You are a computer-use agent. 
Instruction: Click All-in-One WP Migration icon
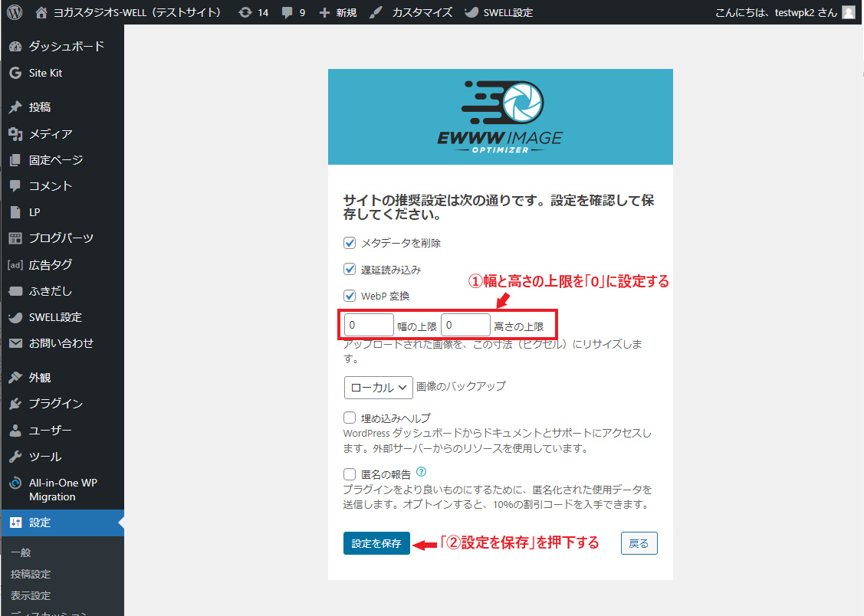click(15, 483)
